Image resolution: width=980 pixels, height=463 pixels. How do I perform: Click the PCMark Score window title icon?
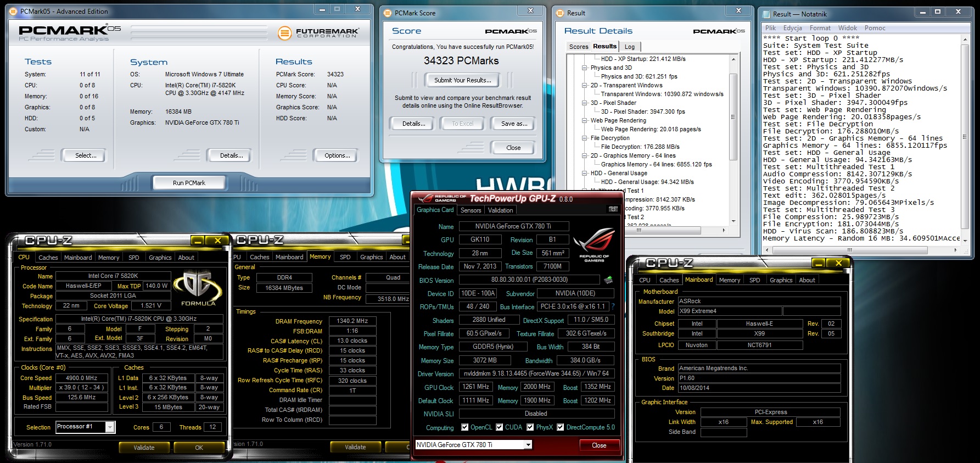[x=388, y=13]
